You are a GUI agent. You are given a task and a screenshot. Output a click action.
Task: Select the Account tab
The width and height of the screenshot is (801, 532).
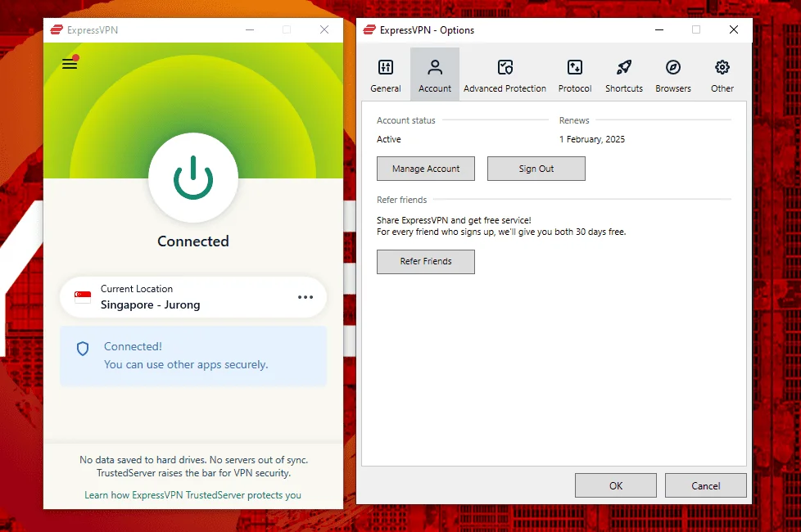click(435, 75)
